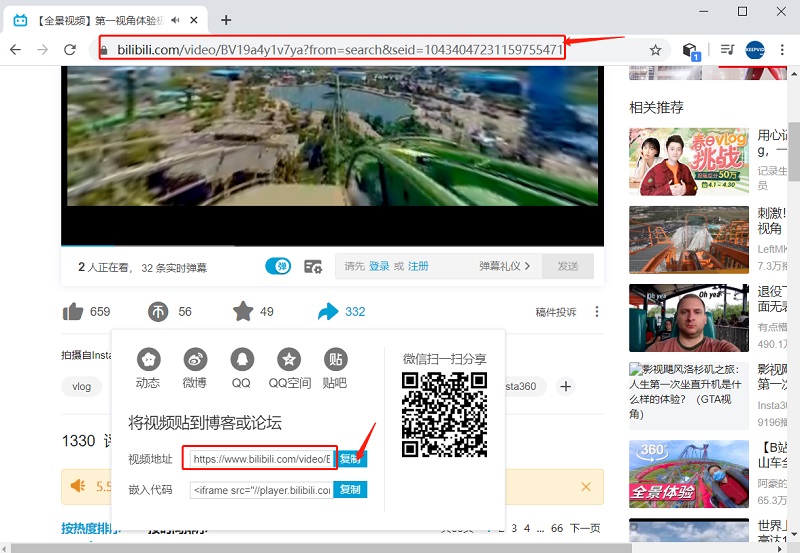Open the three-dot more menu beside 稿件投诉

click(597, 312)
